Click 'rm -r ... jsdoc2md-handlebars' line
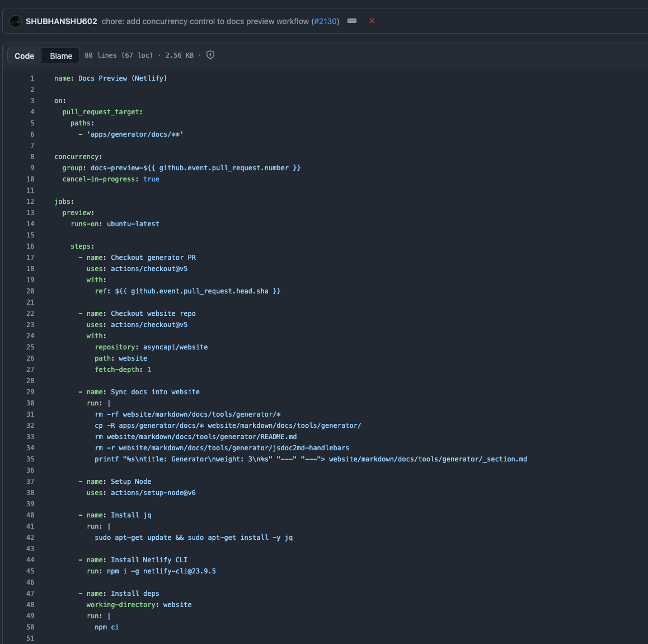The height and width of the screenshot is (644, 648). [222, 448]
